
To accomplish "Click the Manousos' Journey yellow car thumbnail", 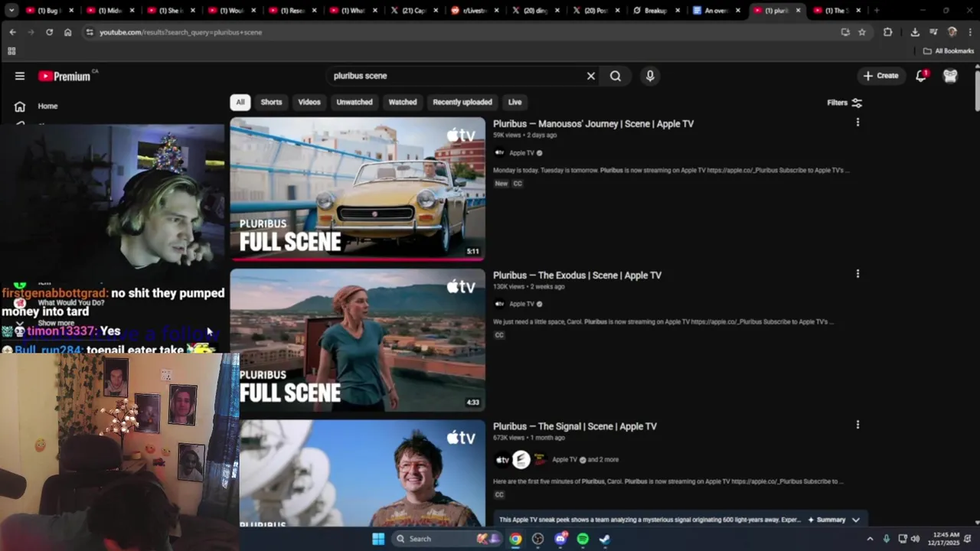I will point(358,188).
